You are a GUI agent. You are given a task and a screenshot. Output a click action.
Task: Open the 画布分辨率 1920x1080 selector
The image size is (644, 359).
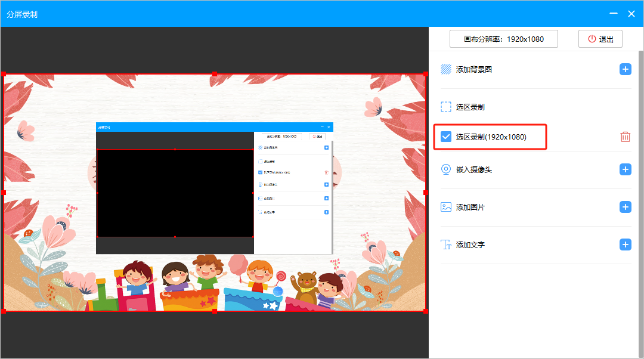pyautogui.click(x=504, y=39)
